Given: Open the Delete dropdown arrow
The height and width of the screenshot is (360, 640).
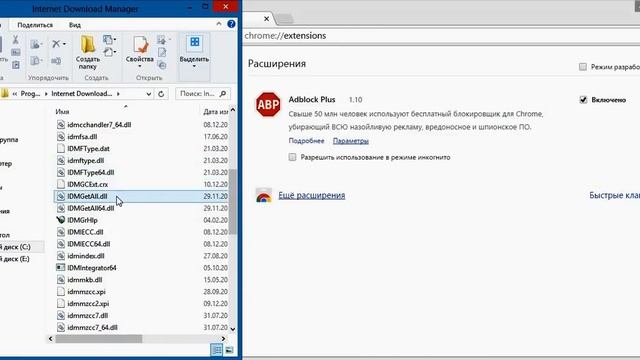Looking at the screenshot, I should coord(64,44).
